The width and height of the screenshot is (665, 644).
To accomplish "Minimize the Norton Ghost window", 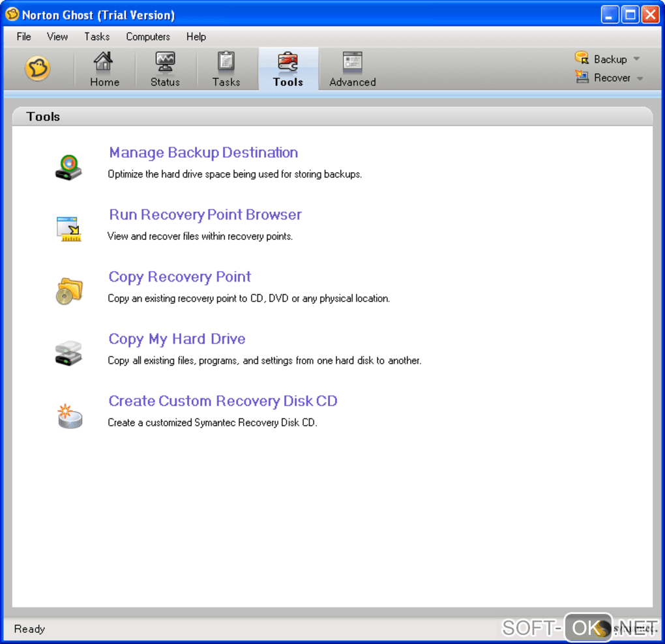I will pos(610,15).
